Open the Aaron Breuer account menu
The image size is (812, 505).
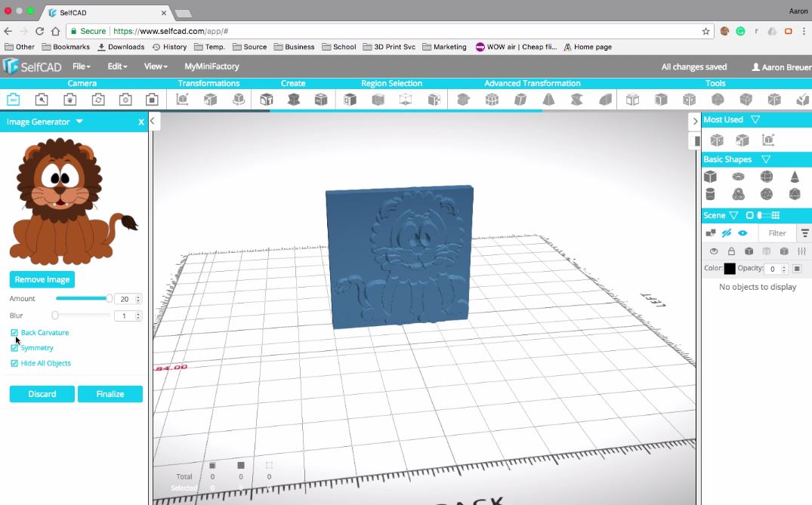coord(782,66)
